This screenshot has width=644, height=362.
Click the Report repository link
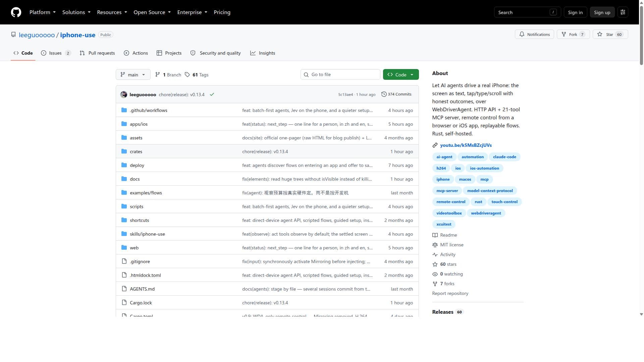coord(450,294)
